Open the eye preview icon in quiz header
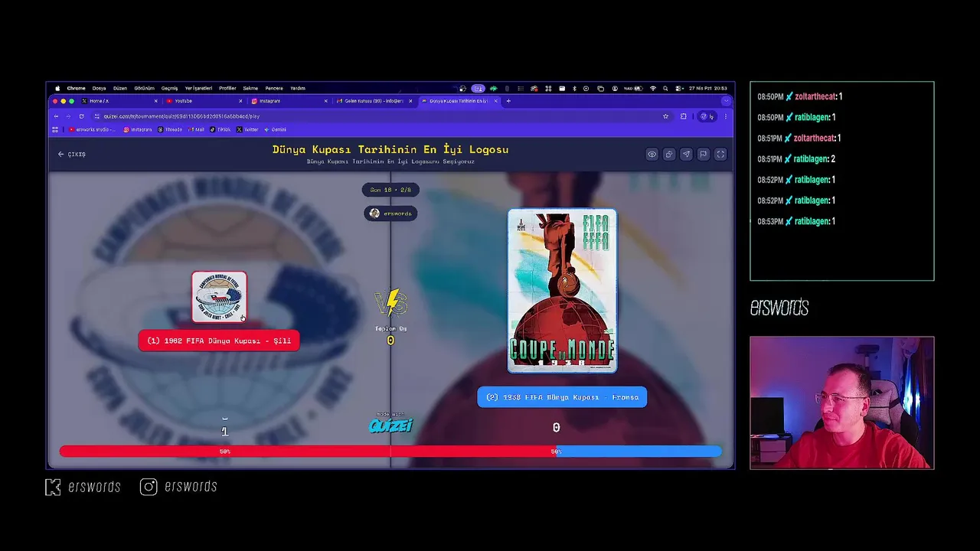 click(652, 154)
